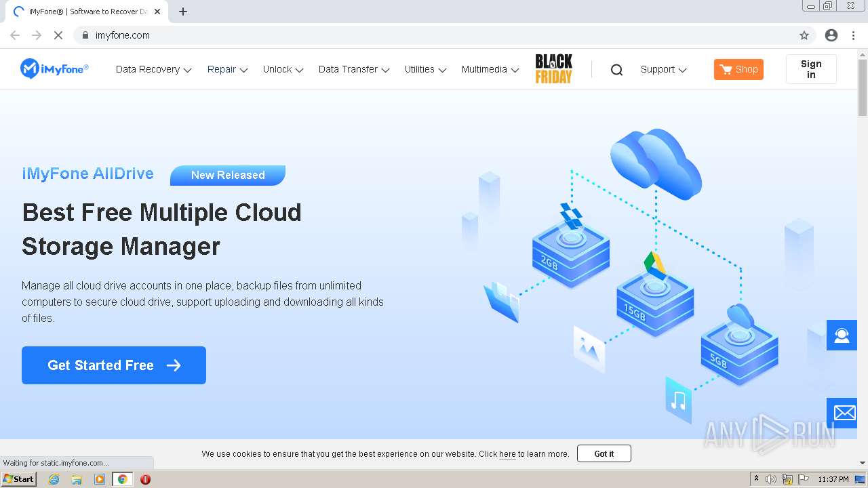
Task: Open Internet Explorer from taskbar
Action: click(54, 479)
